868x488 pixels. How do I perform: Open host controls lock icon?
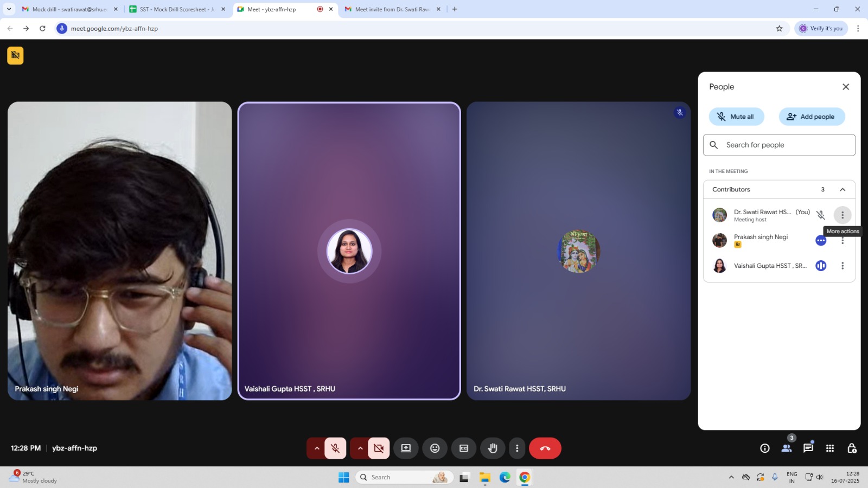[852, 448]
